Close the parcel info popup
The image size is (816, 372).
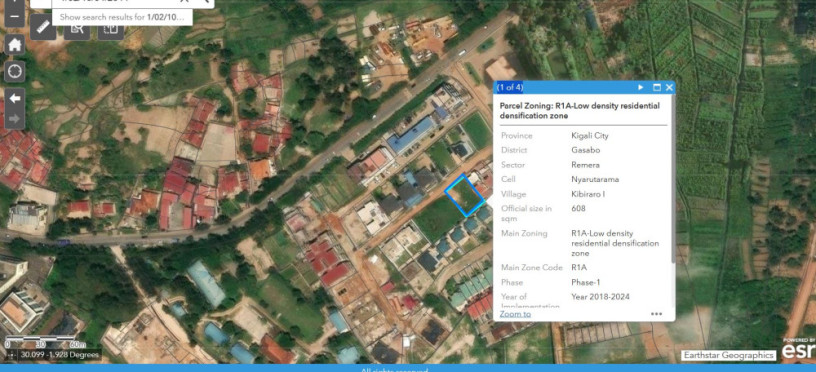click(x=669, y=87)
